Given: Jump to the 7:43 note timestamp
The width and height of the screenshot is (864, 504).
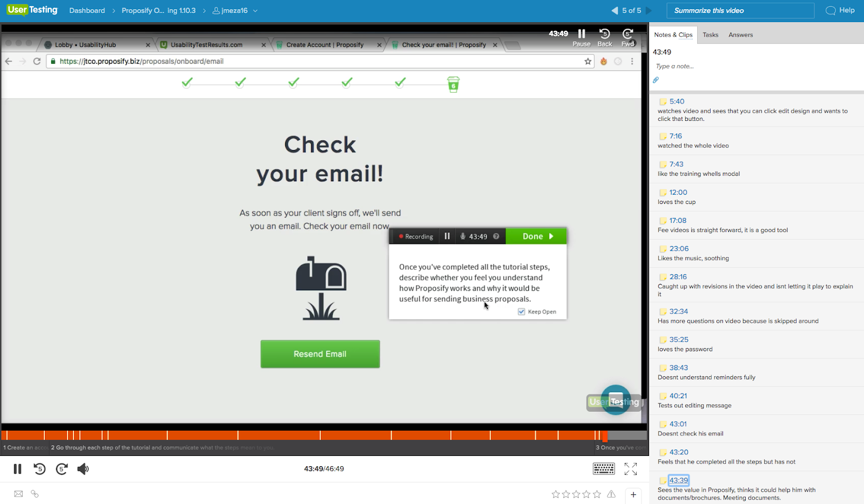Looking at the screenshot, I should [677, 164].
